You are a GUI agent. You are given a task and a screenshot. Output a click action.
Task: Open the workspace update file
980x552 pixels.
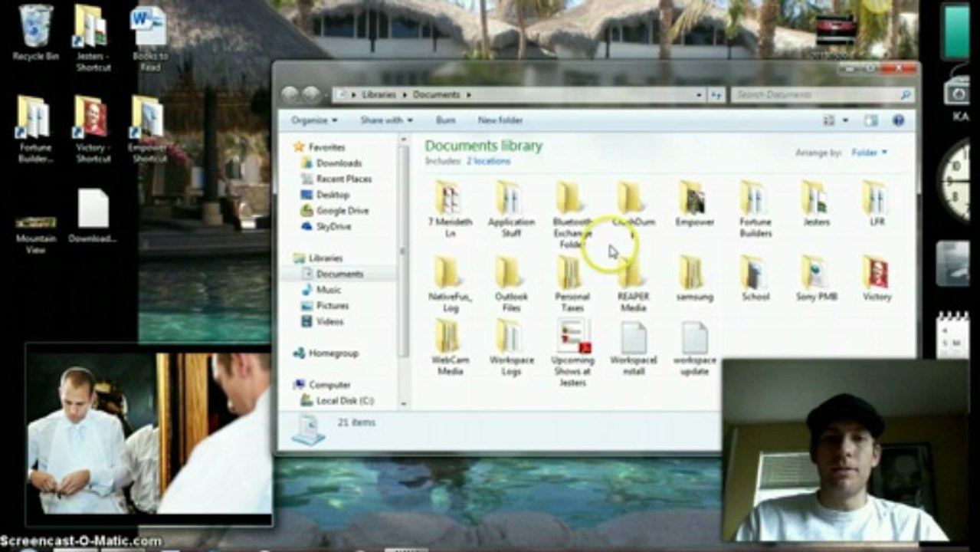point(694,347)
